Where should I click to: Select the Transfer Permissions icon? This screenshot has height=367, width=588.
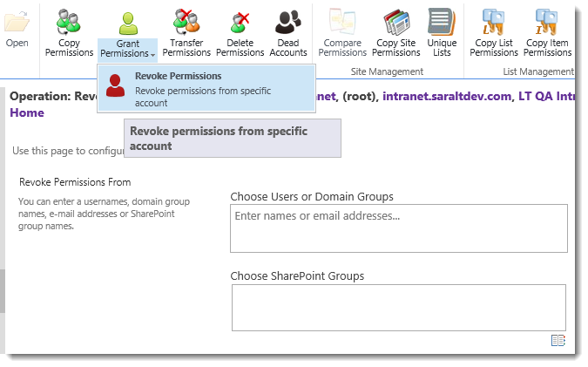point(186,21)
